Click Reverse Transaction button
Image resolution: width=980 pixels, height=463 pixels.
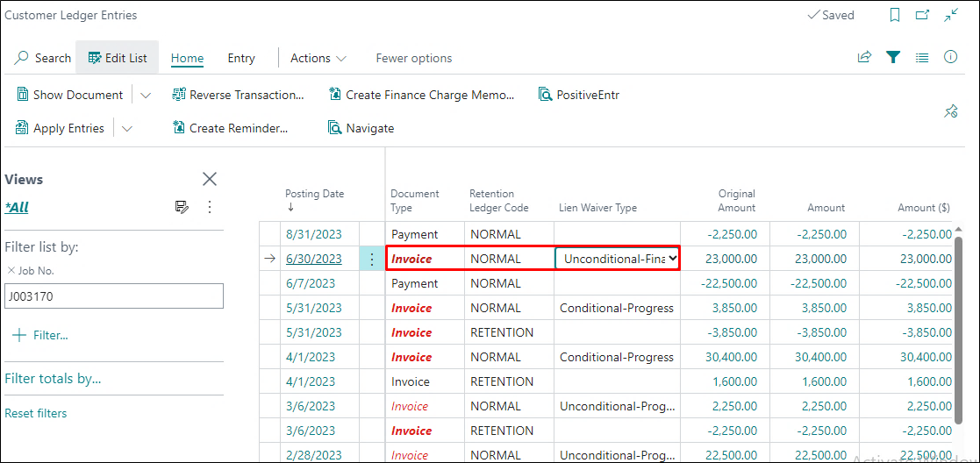coord(238,95)
